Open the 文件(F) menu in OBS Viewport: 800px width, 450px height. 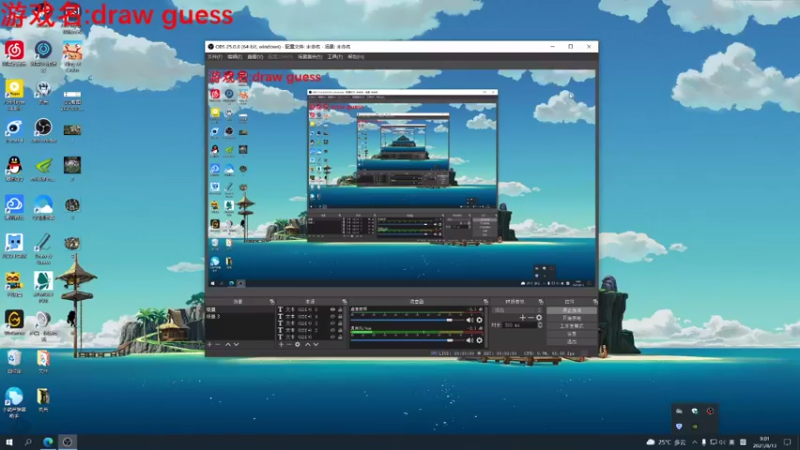215,57
